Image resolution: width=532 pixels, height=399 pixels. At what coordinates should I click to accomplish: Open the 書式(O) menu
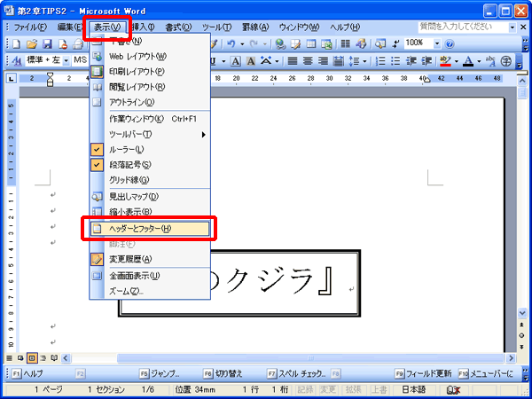(x=179, y=27)
